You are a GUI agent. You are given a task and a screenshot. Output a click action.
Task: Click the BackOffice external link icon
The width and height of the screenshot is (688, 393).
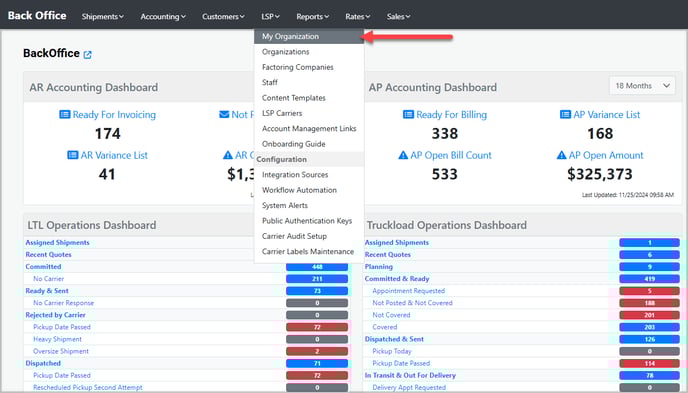88,54
